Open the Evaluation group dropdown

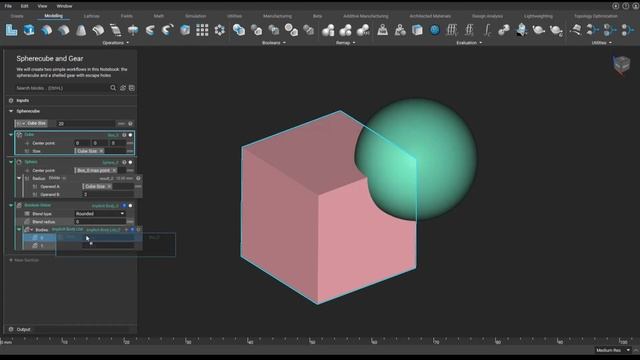click(469, 43)
